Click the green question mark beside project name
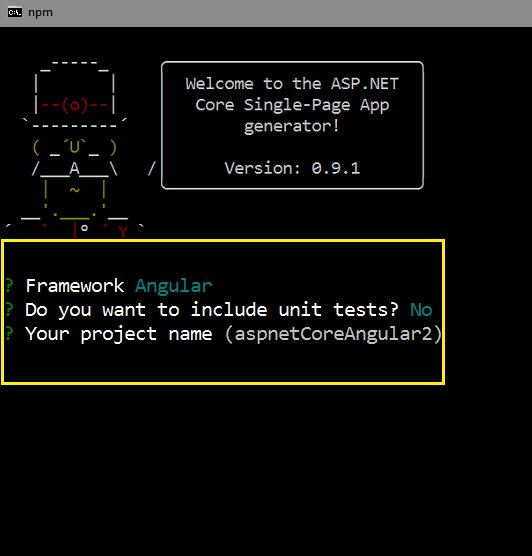532x556 pixels. click(9, 334)
